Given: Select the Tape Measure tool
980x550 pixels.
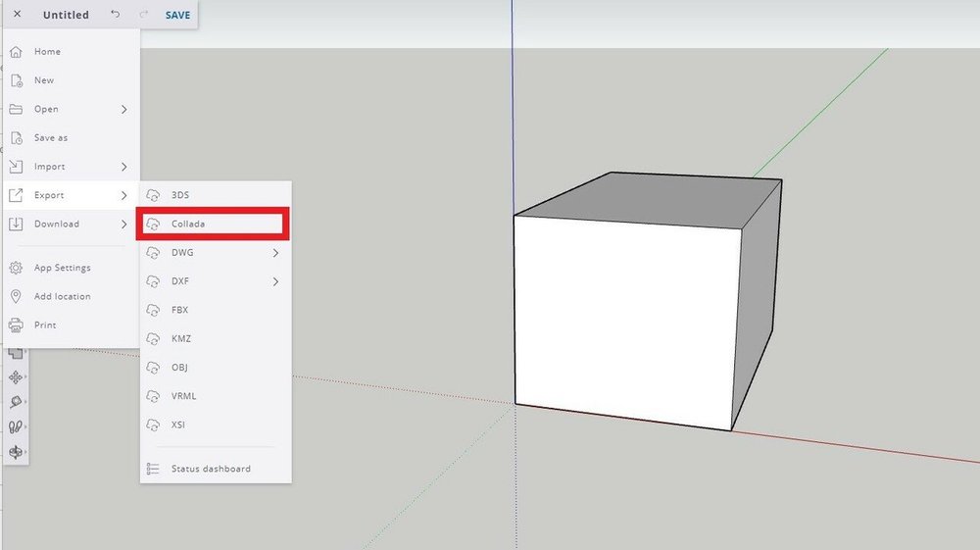Looking at the screenshot, I should point(16,402).
